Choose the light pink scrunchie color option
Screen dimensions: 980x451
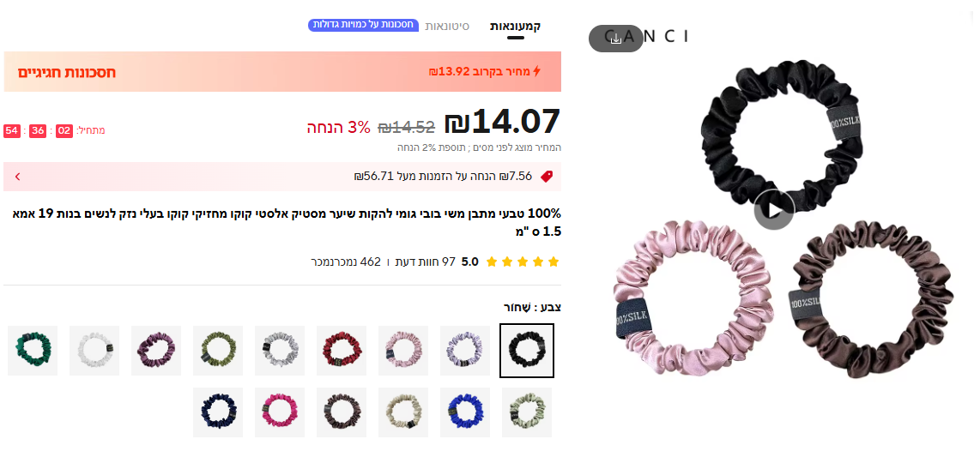pos(403,351)
